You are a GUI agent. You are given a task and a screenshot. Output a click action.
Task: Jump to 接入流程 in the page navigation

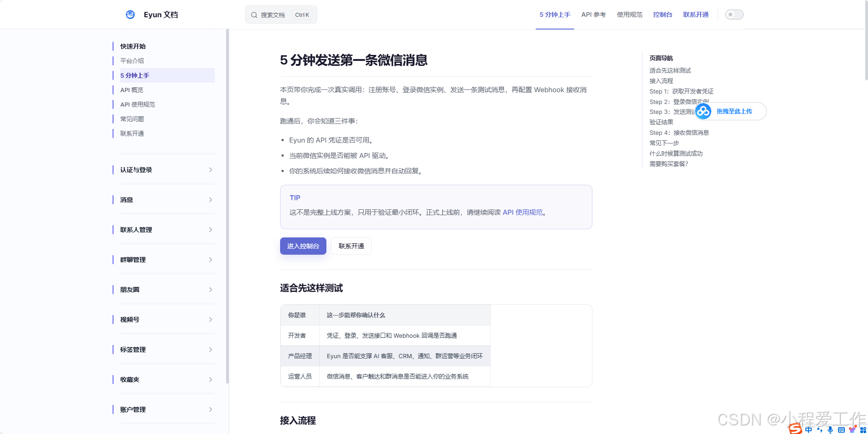[x=661, y=81]
